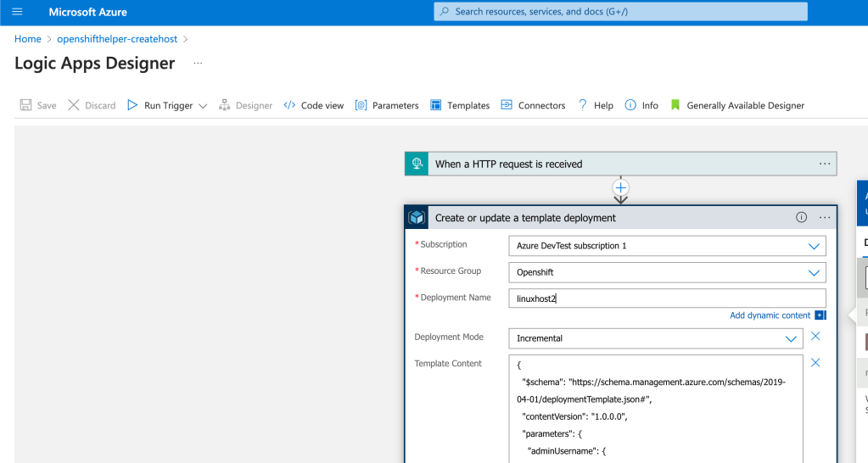This screenshot has width=868, height=463.
Task: Click the blue plus icon beside Add dynamic content
Action: 820,315
